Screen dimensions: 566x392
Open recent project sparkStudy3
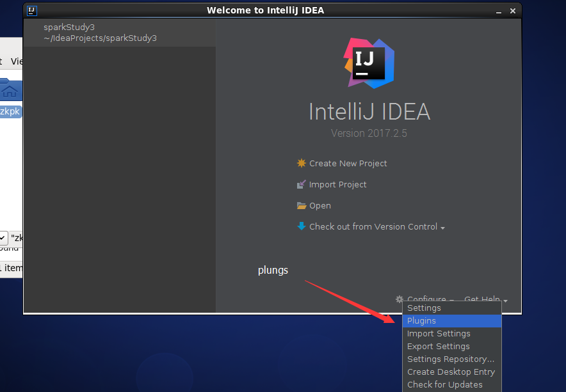pyautogui.click(x=120, y=33)
